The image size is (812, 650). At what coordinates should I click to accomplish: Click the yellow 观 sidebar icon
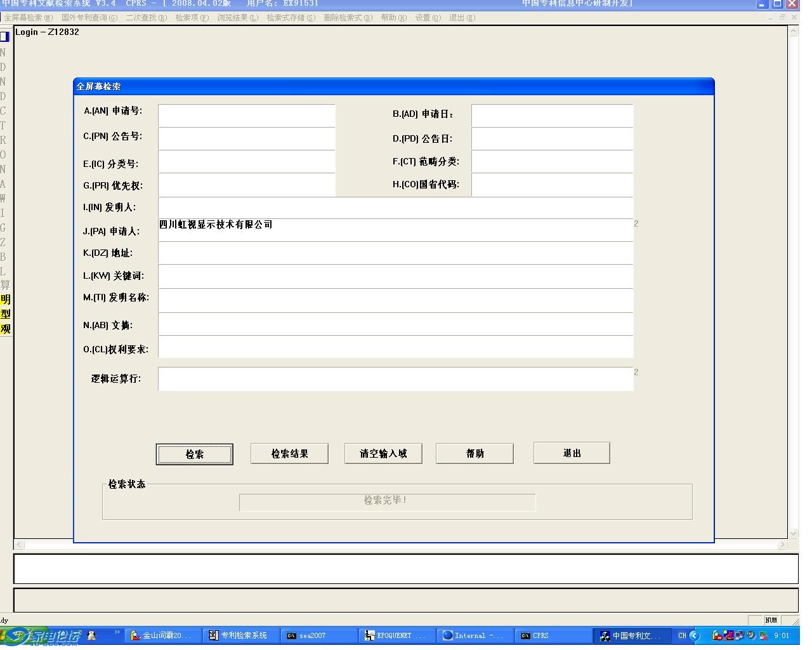[x=6, y=329]
